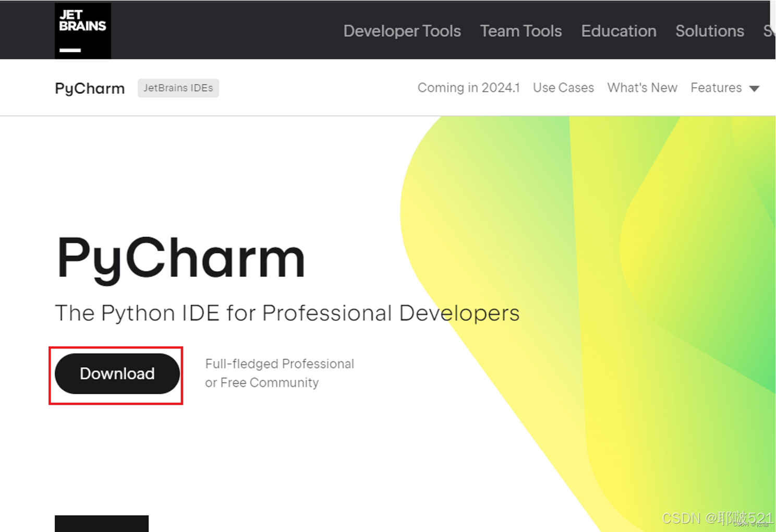The width and height of the screenshot is (776, 532).
Task: Click the JetBrains IDEs badge
Action: (x=178, y=88)
